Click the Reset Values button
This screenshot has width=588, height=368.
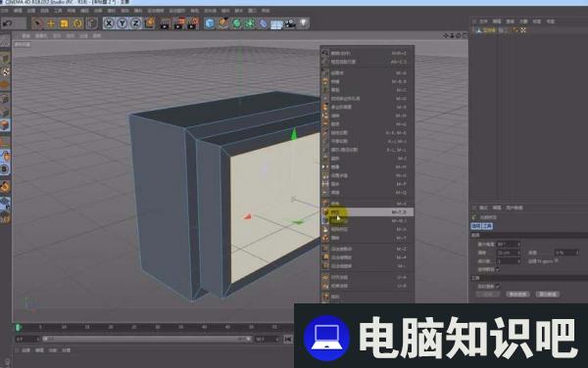click(548, 295)
